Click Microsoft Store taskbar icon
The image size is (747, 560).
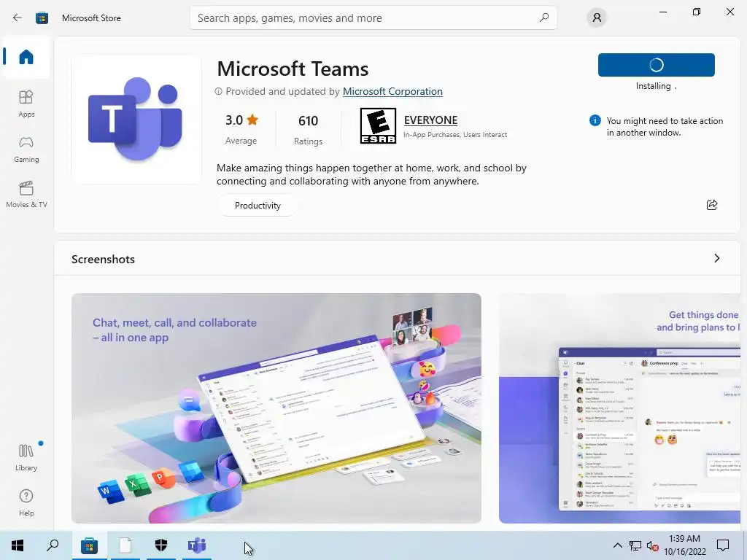(89, 545)
